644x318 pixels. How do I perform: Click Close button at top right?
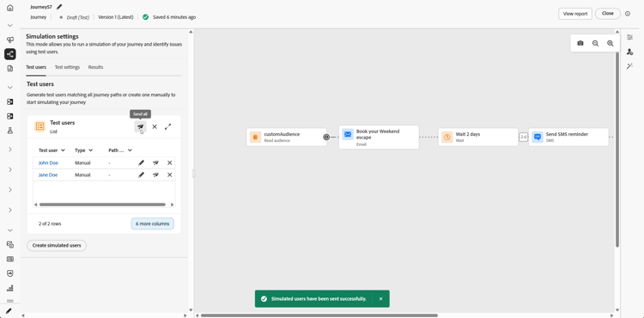click(608, 14)
